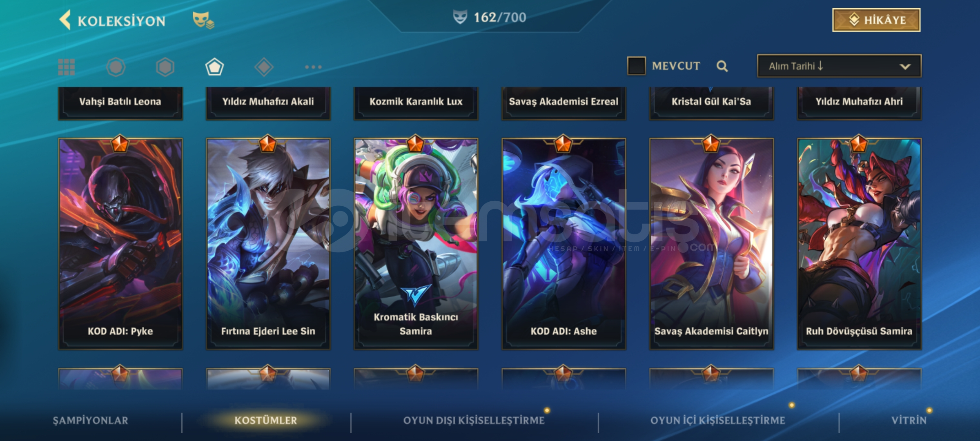Open the Savaş Akademisi Caitlyn skin card
Viewport: 980px width, 441px height.
click(711, 244)
